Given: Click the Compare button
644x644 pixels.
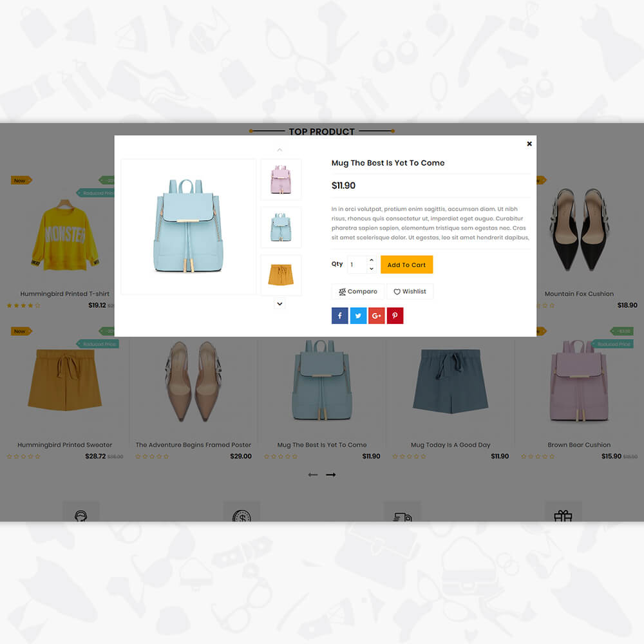Looking at the screenshot, I should pos(357,291).
